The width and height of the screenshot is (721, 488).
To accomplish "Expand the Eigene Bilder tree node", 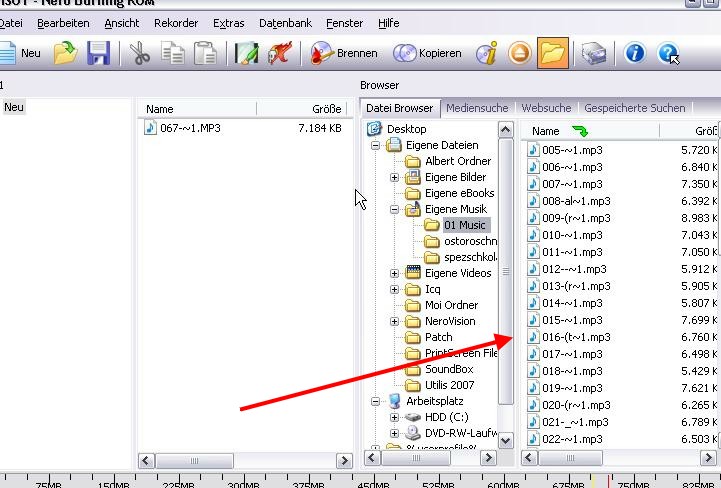I will [x=394, y=177].
